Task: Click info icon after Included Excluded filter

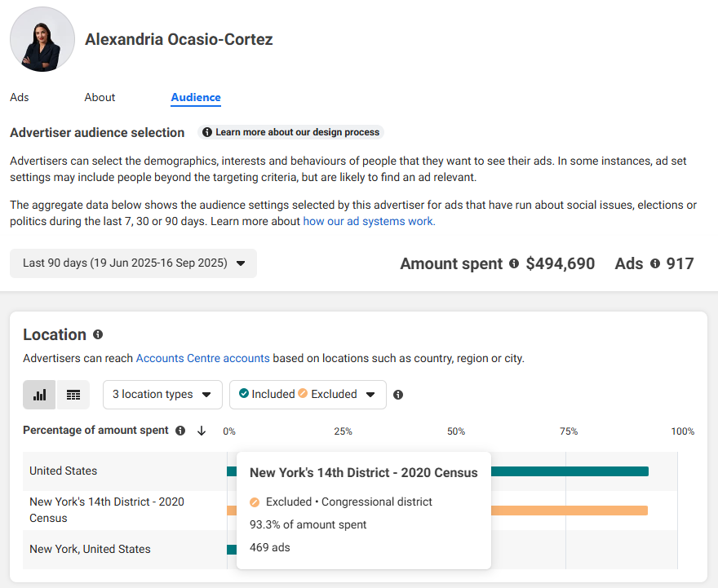Action: [398, 395]
